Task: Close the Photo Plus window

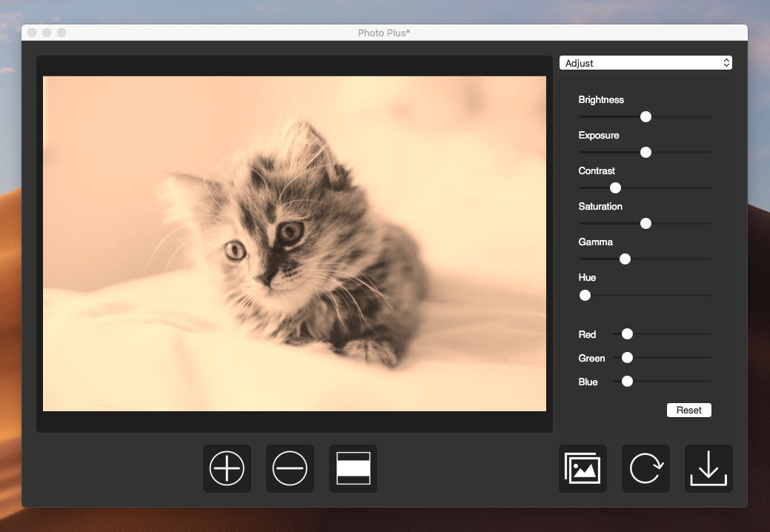Action: [x=32, y=33]
